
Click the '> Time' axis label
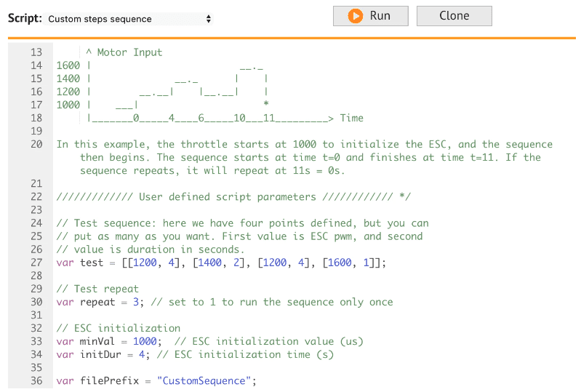point(345,119)
